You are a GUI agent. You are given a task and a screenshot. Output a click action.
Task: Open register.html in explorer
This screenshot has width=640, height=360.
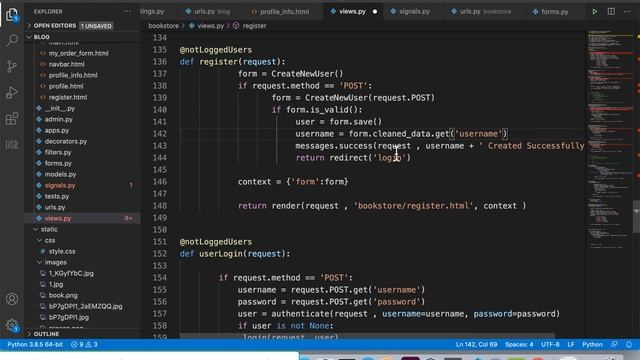(x=68, y=97)
